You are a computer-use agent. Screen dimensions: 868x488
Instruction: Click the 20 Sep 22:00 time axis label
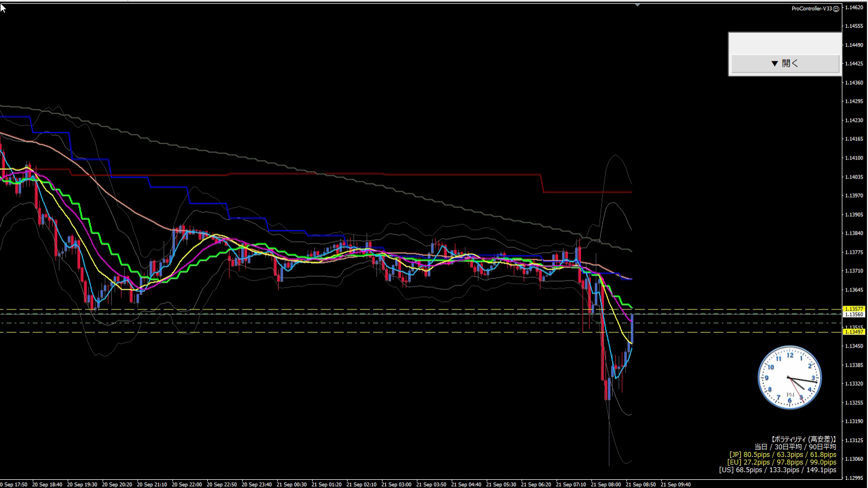[187, 484]
